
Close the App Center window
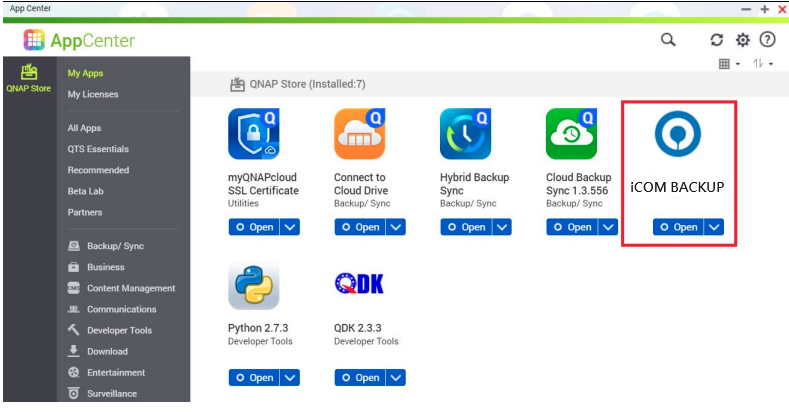coord(782,9)
